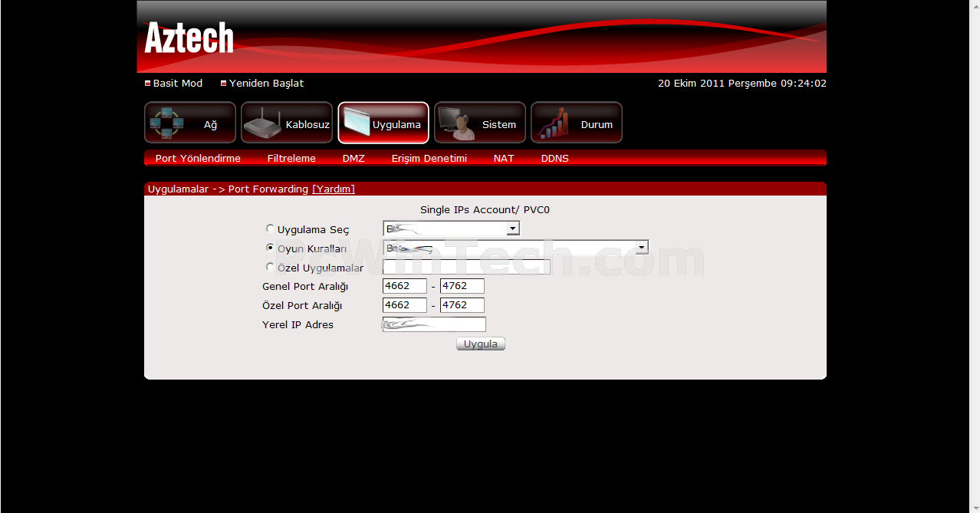Open the Sistem icon tab
The width and height of the screenshot is (980, 513).
(x=480, y=123)
